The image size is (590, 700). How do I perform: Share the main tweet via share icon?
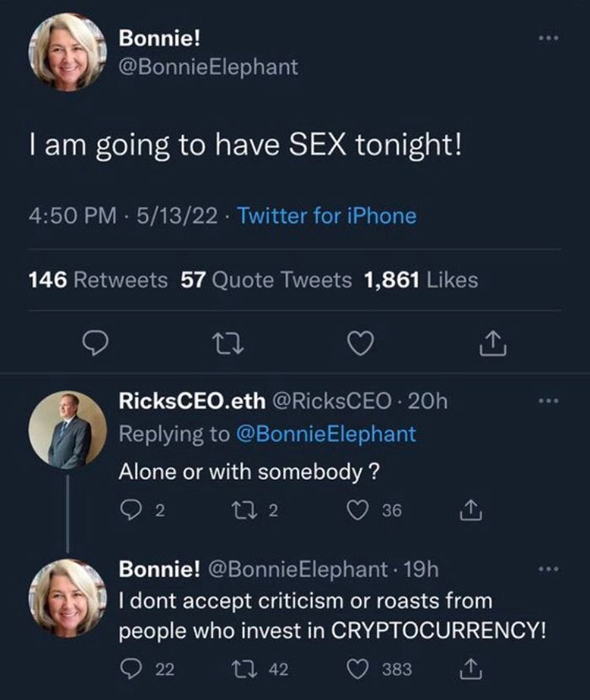(493, 343)
